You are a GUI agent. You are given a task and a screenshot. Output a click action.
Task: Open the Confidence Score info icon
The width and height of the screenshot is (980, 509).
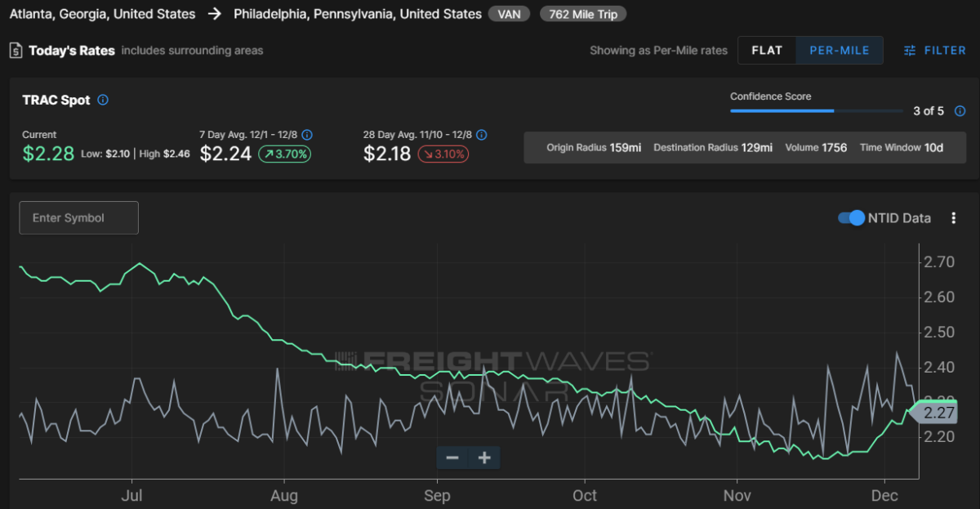(x=960, y=111)
